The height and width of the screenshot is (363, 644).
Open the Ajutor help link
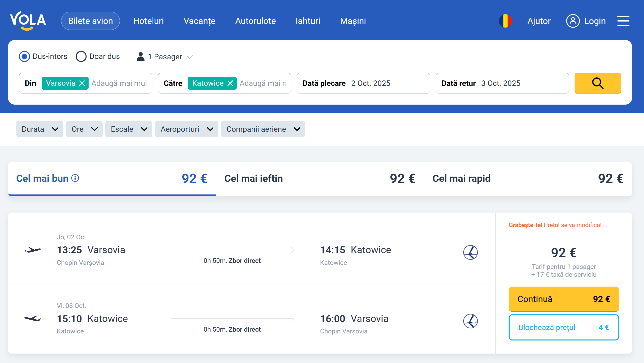pyautogui.click(x=539, y=21)
